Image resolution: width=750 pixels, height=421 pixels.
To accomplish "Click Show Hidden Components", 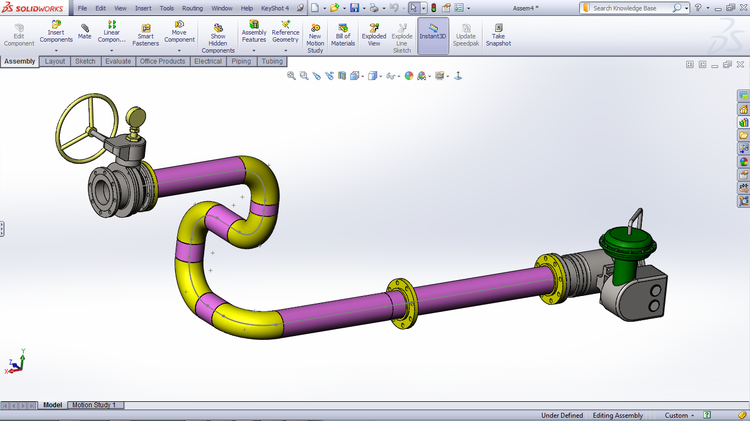I will click(x=217, y=38).
